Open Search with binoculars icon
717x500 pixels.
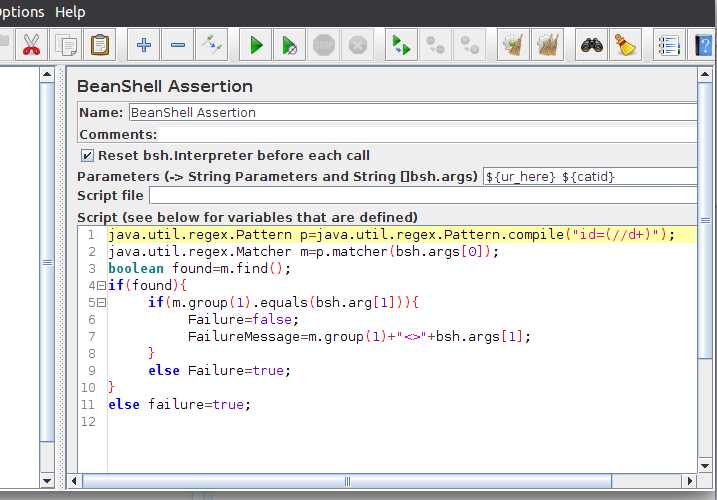pos(591,45)
